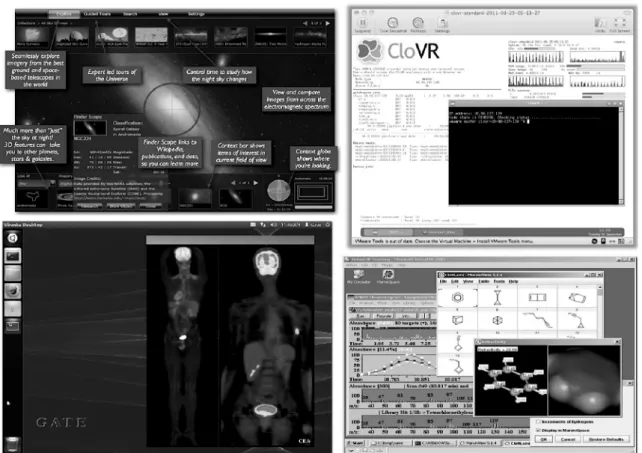Click the Run button in the chromatogram window
Image resolution: width=642 pixels, height=453 pixels.
(362, 316)
